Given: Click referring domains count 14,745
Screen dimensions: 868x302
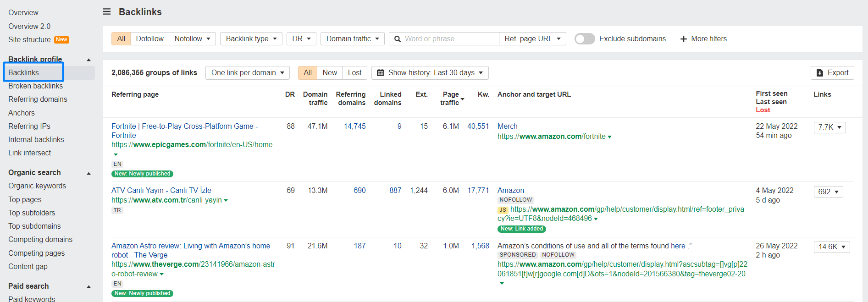Looking at the screenshot, I should pos(355,126).
